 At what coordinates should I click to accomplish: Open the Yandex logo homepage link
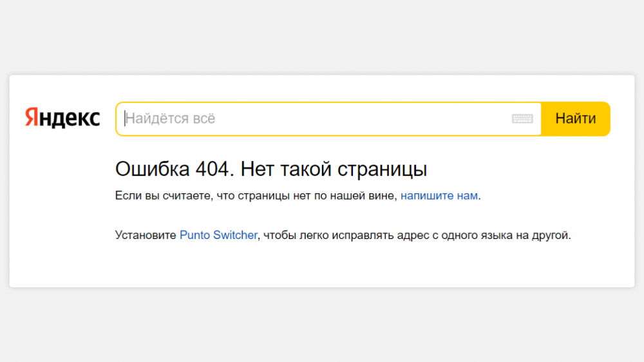[62, 118]
